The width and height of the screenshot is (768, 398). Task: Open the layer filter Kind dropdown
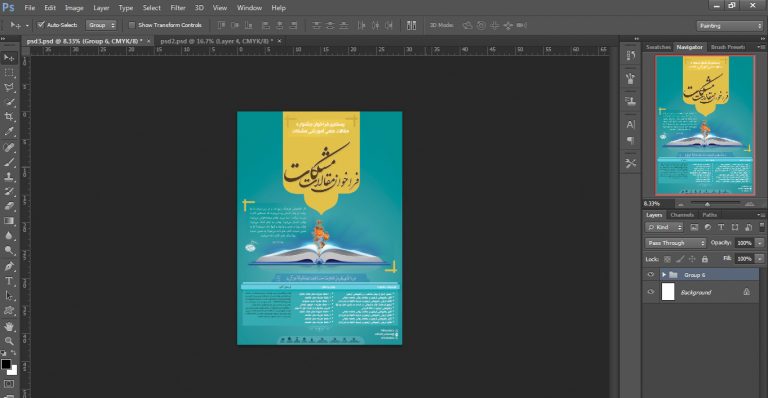point(664,227)
